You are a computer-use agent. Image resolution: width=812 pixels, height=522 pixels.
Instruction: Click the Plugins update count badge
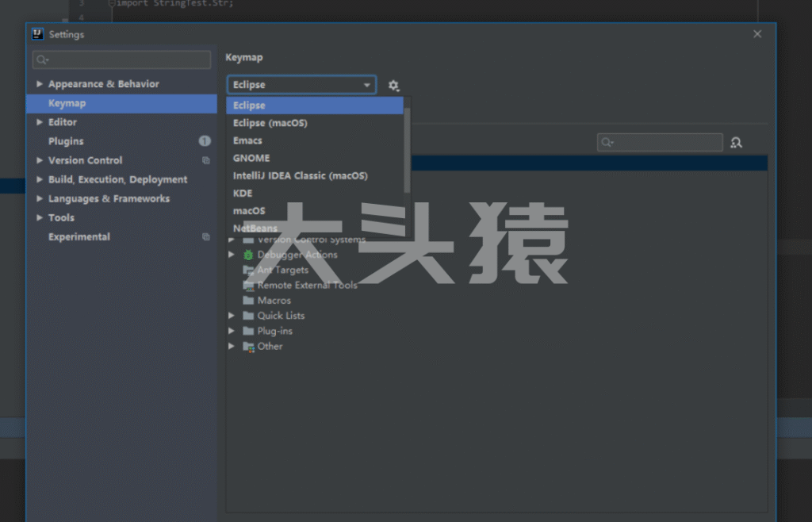[205, 141]
